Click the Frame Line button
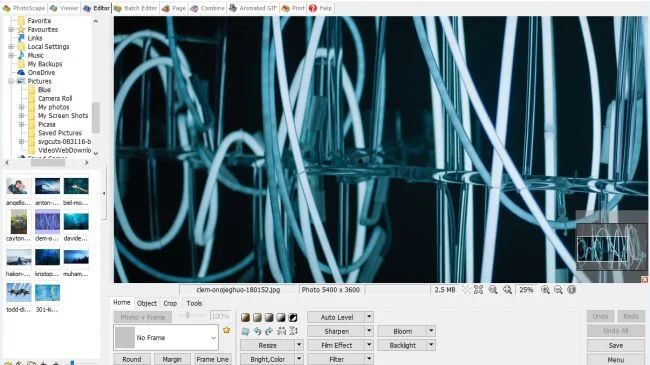Viewport: 650px width, 365px height. coord(212,359)
